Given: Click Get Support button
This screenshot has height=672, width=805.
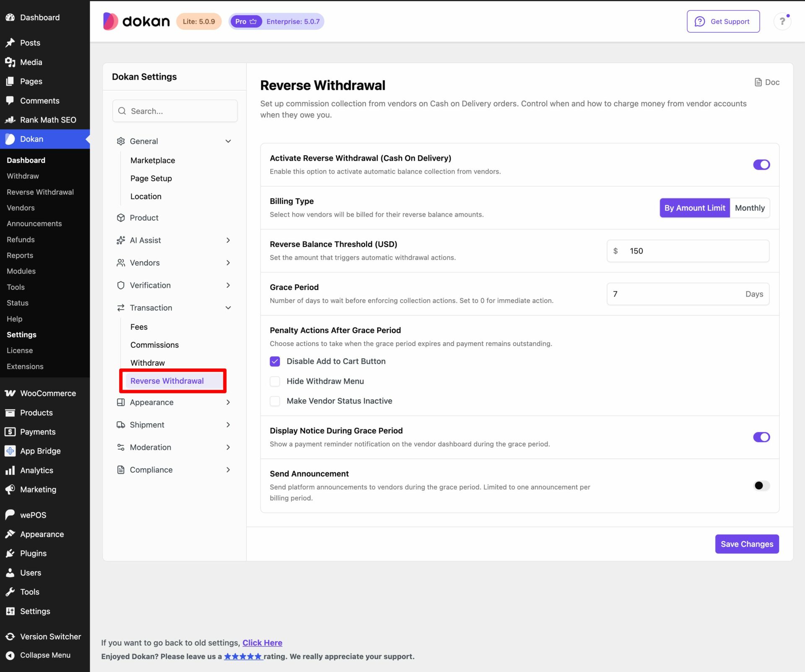Looking at the screenshot, I should click(x=723, y=21).
